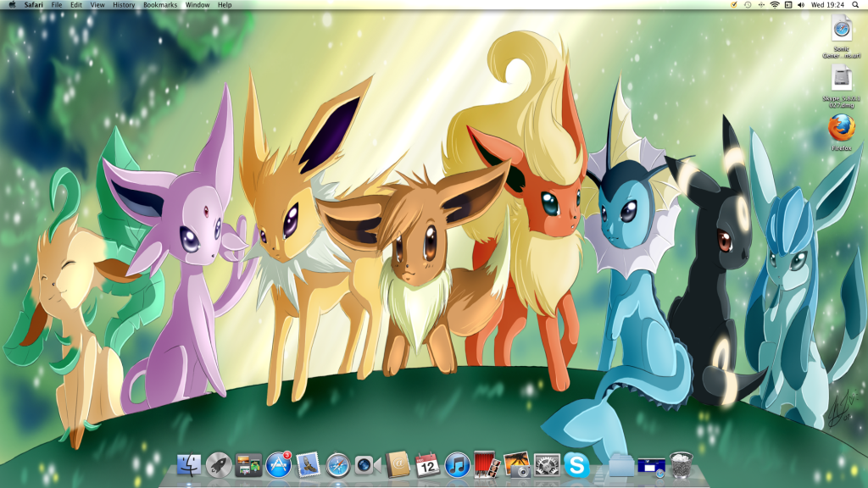
Task: Open the Help menu
Action: point(224,5)
